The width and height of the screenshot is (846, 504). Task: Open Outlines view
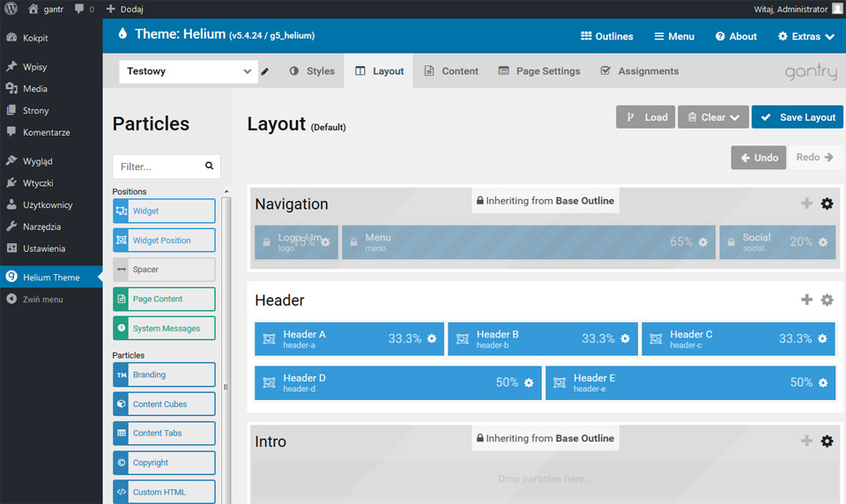click(x=606, y=36)
